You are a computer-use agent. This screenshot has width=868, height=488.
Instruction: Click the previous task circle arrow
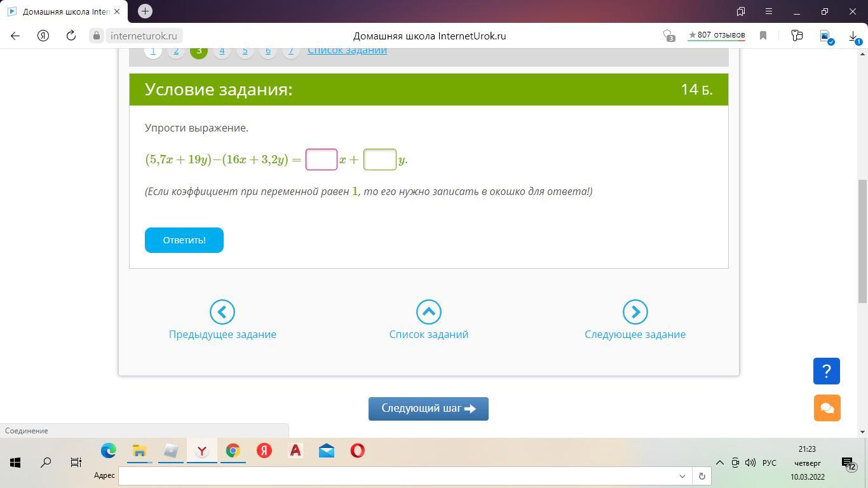(222, 312)
